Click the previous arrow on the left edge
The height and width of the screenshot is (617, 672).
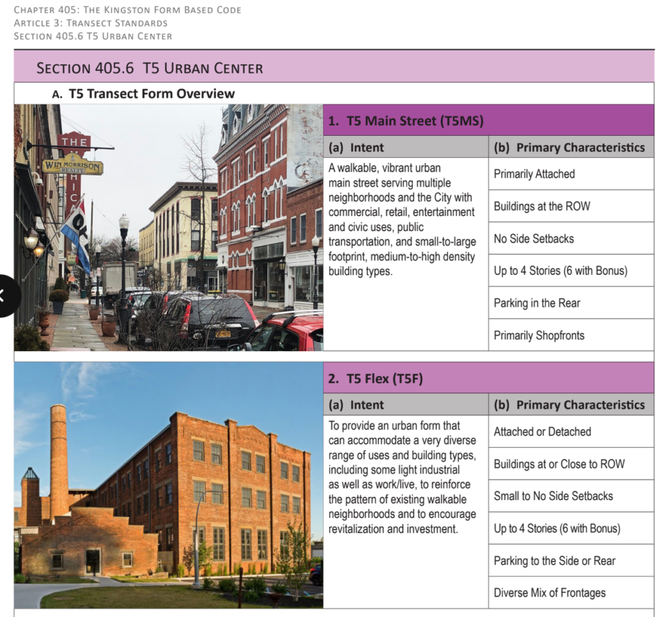(x=5, y=295)
